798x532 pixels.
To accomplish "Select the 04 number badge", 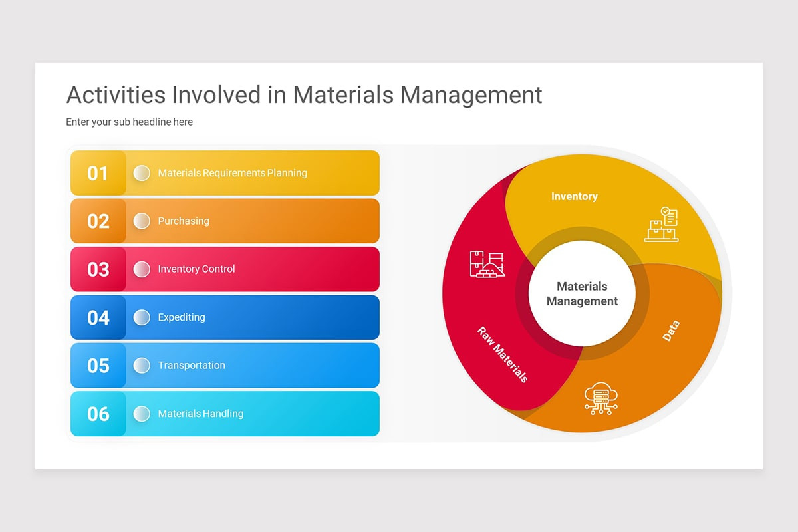I will pos(98,317).
